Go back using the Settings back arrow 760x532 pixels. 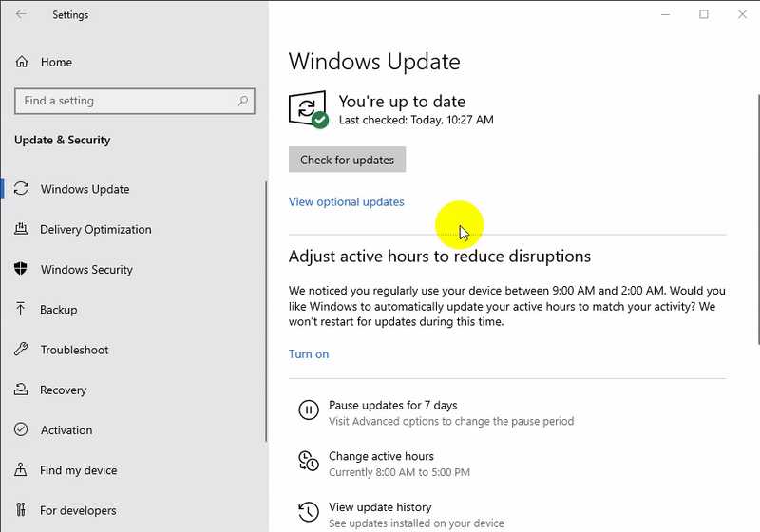[x=21, y=14]
